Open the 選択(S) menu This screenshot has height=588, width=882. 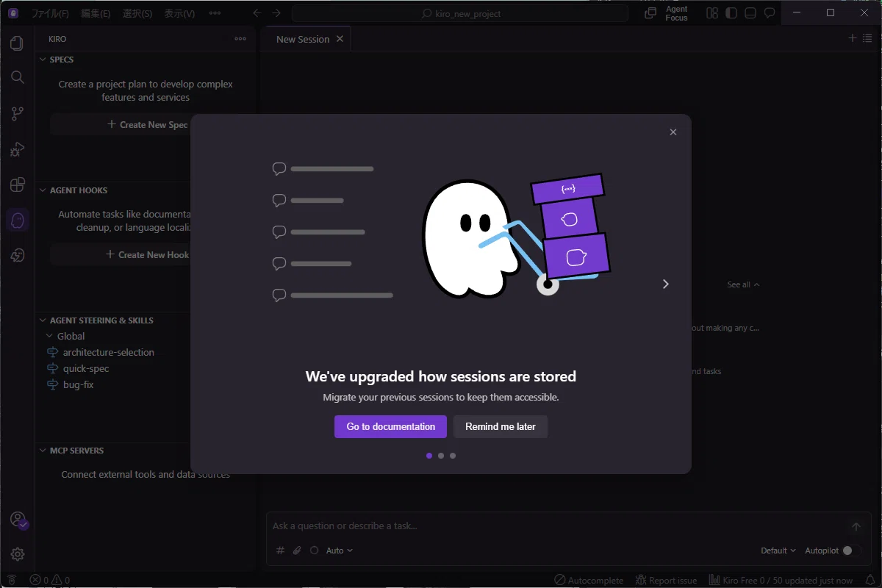[137, 13]
